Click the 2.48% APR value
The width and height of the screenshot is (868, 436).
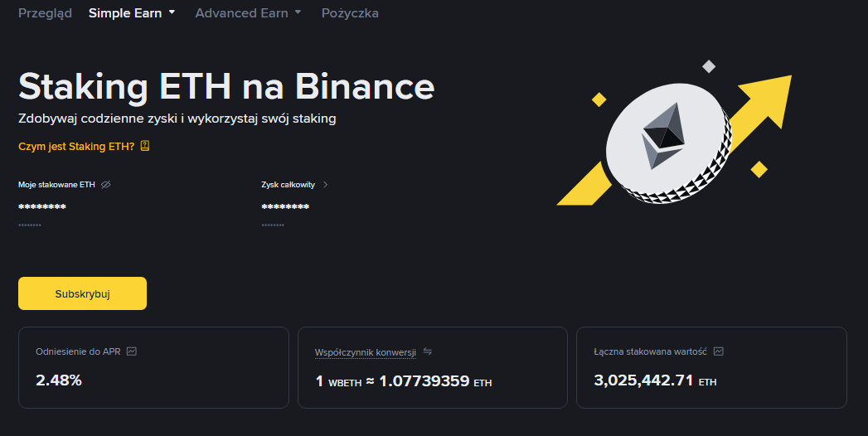point(59,380)
